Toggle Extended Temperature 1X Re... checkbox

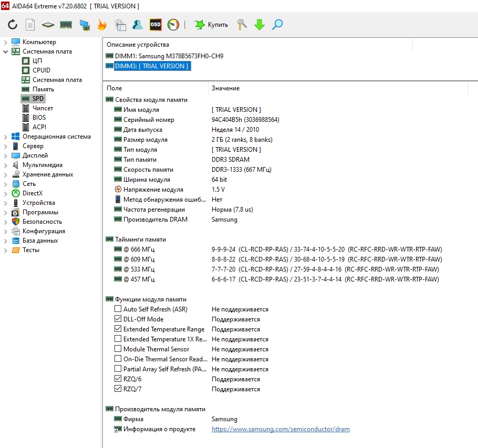118,339
